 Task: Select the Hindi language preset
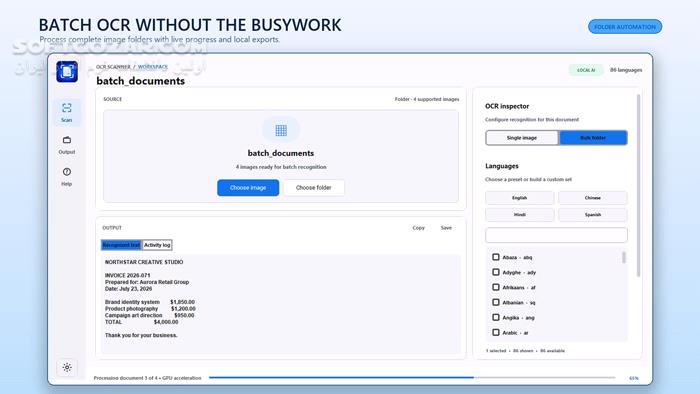point(520,215)
